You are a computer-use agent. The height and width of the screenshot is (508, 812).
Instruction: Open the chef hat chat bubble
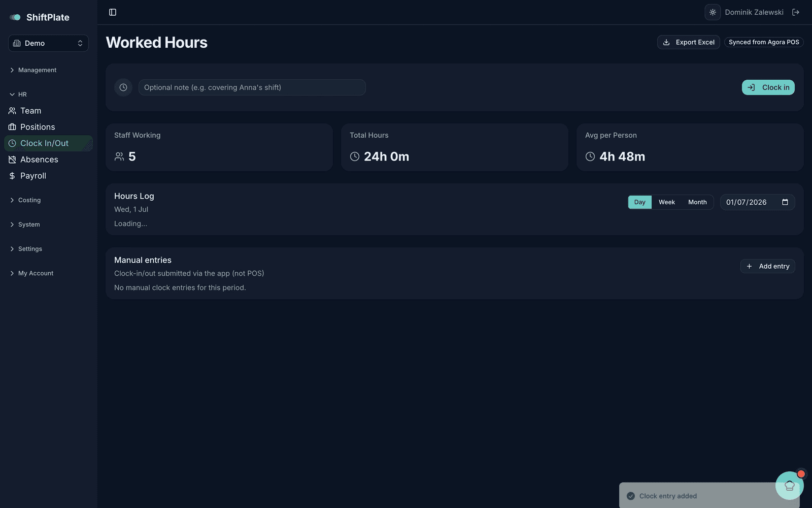coord(790,486)
